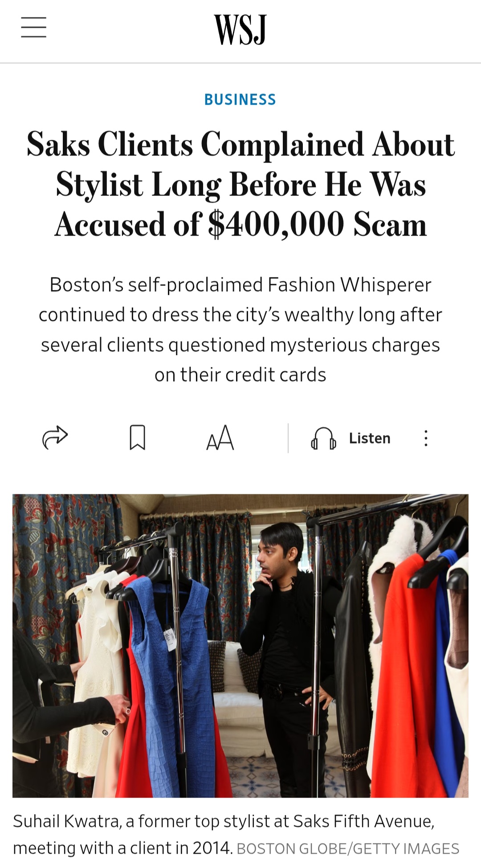Open the hamburger navigation menu
The image size is (481, 868).
[34, 27]
